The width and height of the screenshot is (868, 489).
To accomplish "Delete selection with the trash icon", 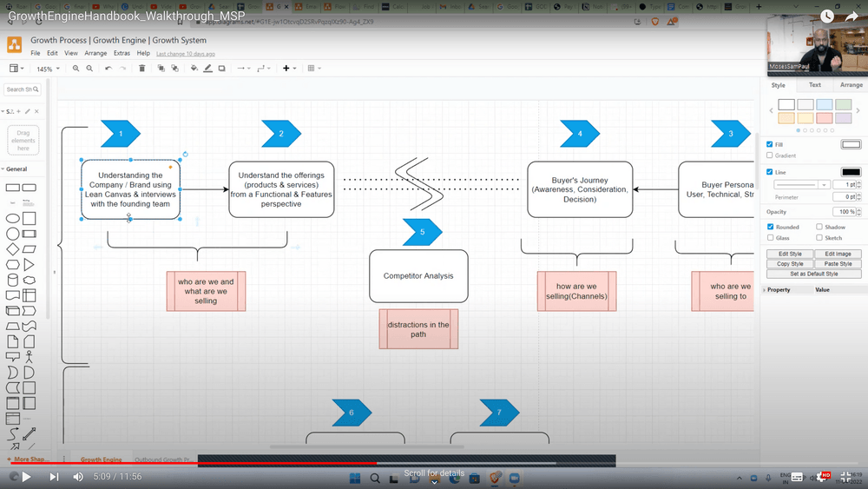I will pyautogui.click(x=142, y=69).
